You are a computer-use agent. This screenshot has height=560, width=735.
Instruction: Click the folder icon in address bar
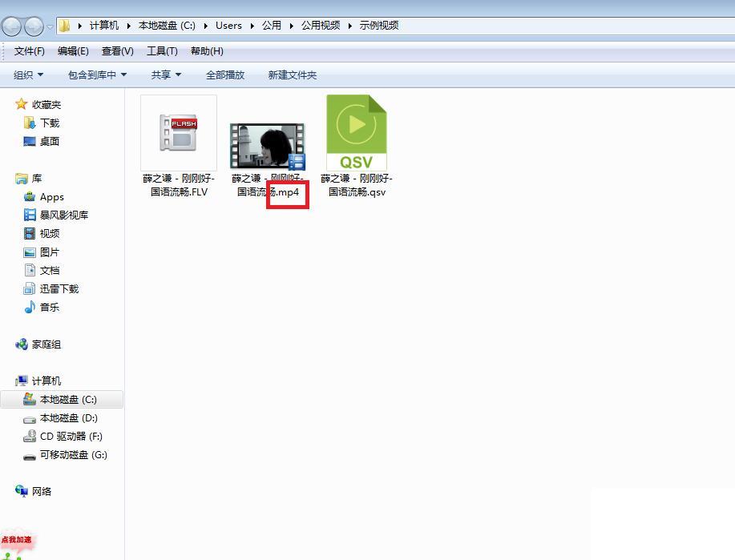65,26
